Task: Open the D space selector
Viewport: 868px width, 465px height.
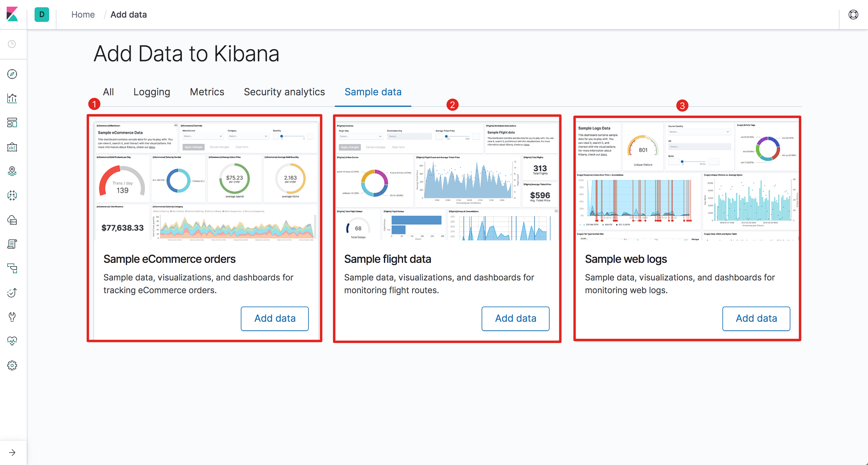Action: point(42,15)
